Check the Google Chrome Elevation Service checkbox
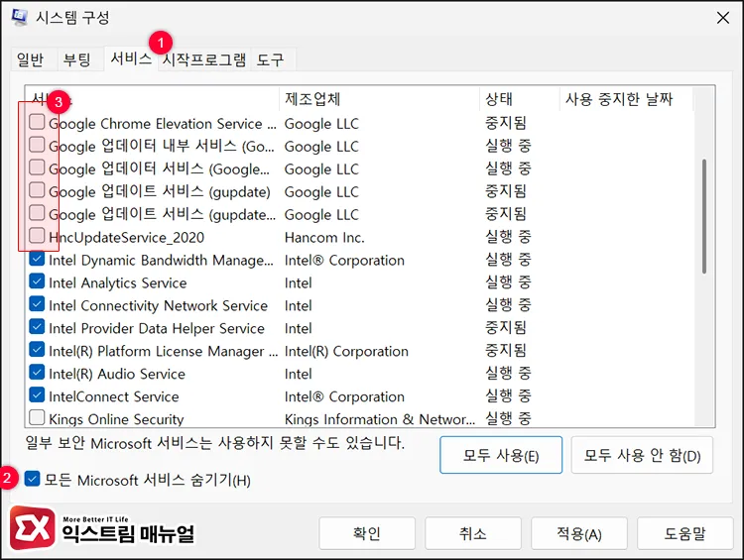 pos(37,122)
